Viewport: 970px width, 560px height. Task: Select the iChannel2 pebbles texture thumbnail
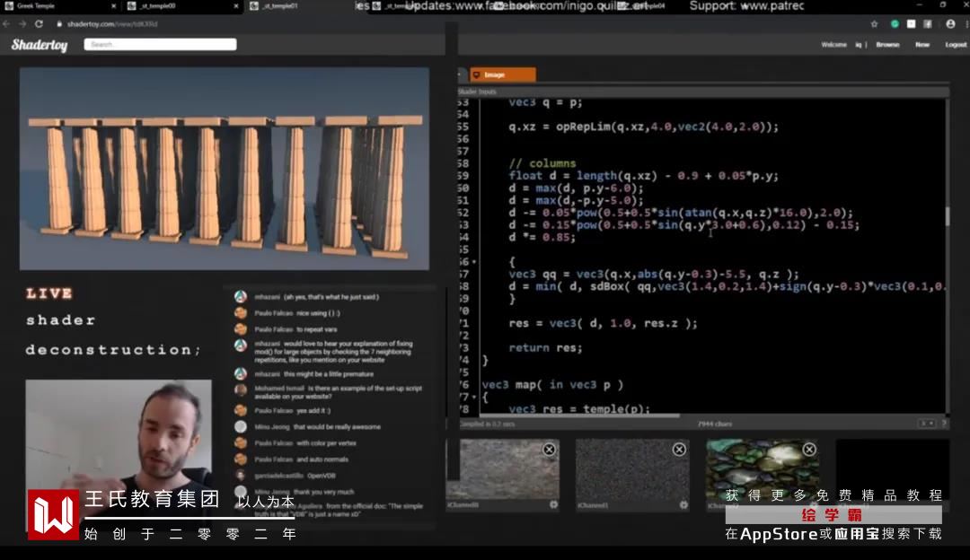[x=763, y=469]
